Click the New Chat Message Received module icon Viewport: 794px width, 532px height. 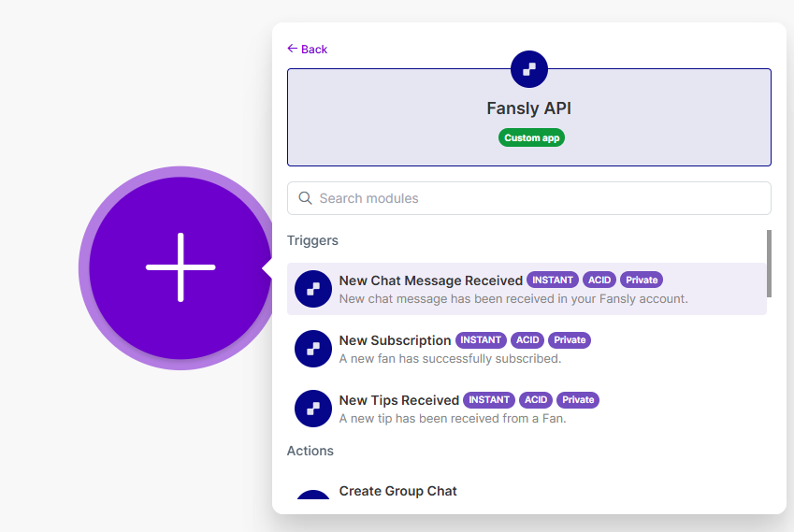pos(313,289)
